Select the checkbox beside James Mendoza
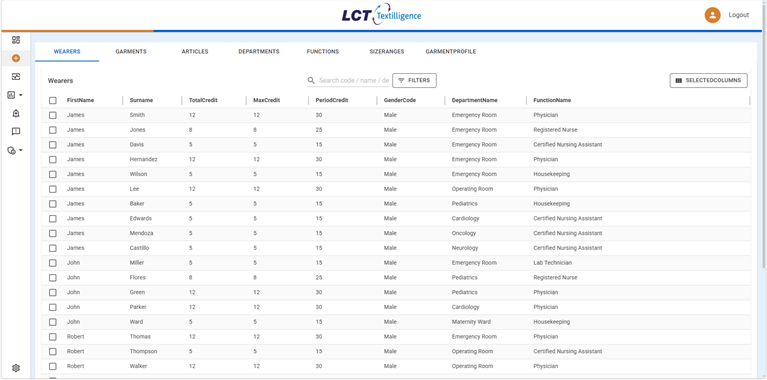This screenshot has height=380, width=767. 53,233
